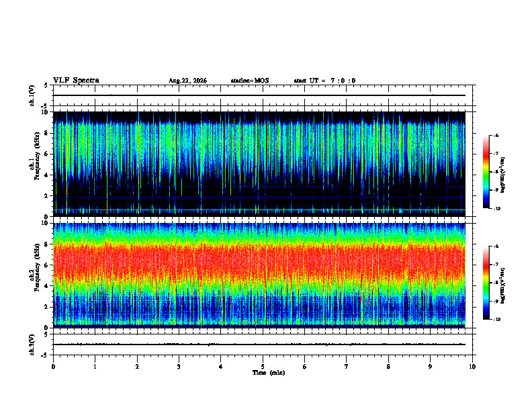Click the time axis tick label "3"
Screen dimensions: 532x411
click(x=179, y=367)
